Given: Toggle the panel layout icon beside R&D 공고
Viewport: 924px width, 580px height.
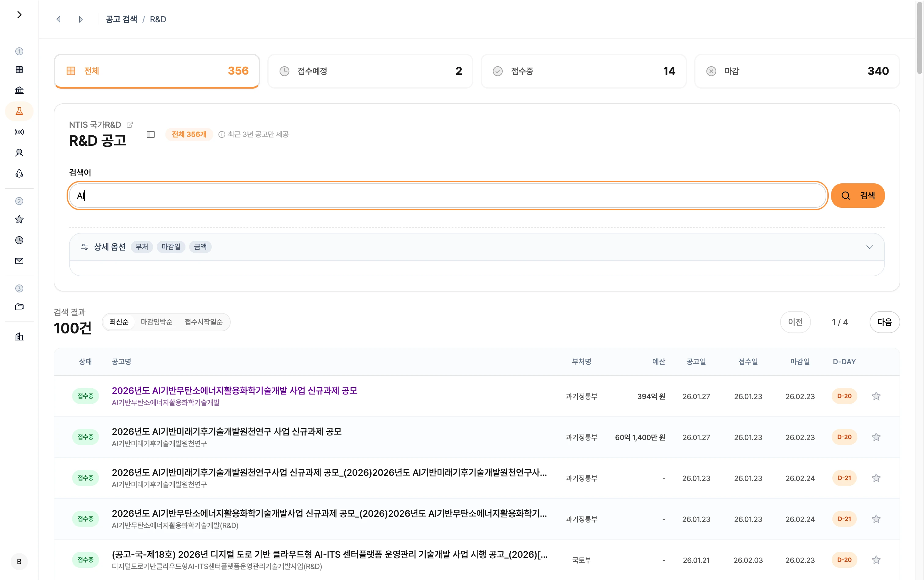Looking at the screenshot, I should pyautogui.click(x=150, y=134).
